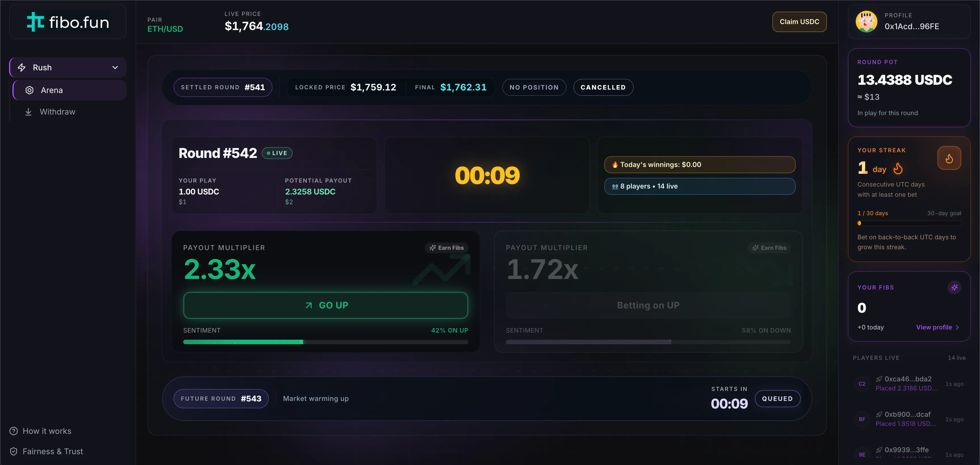This screenshot has height=465, width=980.
Task: Click the your play 1.00 USDC value
Action: (198, 191)
